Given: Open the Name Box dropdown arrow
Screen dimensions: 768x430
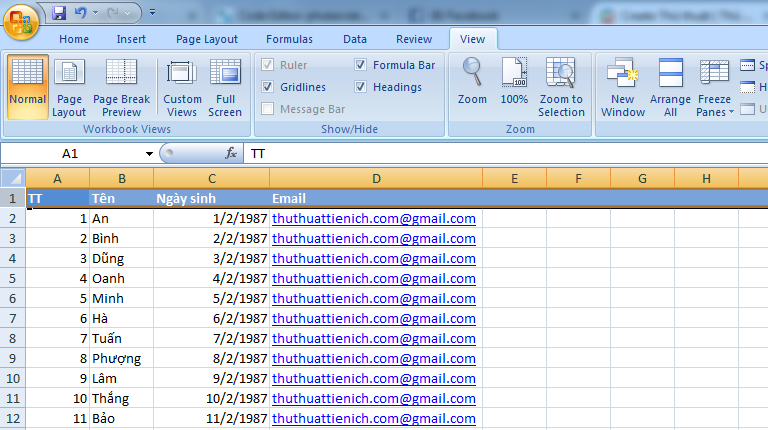Looking at the screenshot, I should [x=149, y=154].
